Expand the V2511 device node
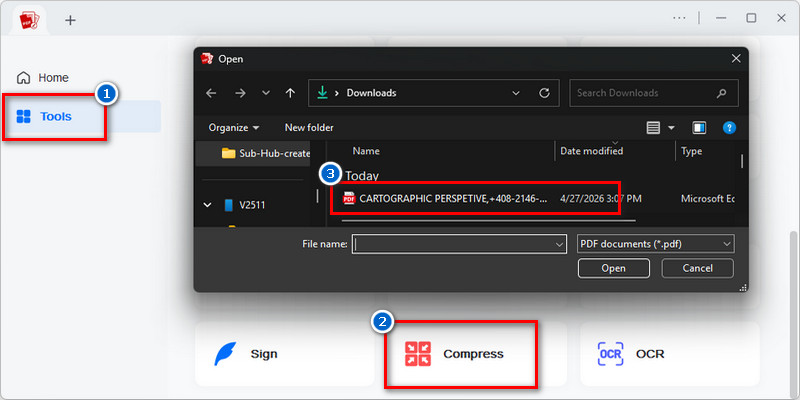This screenshot has width=800, height=400. tap(208, 205)
